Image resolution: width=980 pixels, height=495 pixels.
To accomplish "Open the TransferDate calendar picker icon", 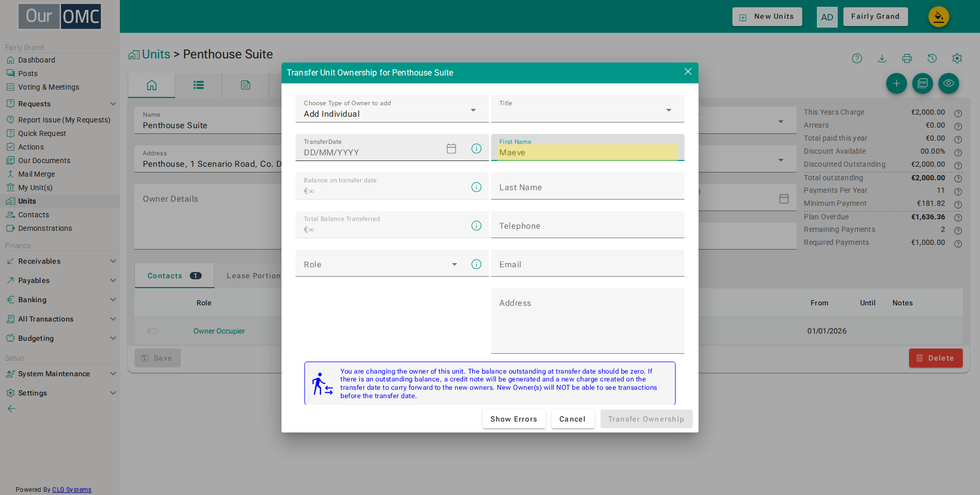I will pyautogui.click(x=451, y=148).
